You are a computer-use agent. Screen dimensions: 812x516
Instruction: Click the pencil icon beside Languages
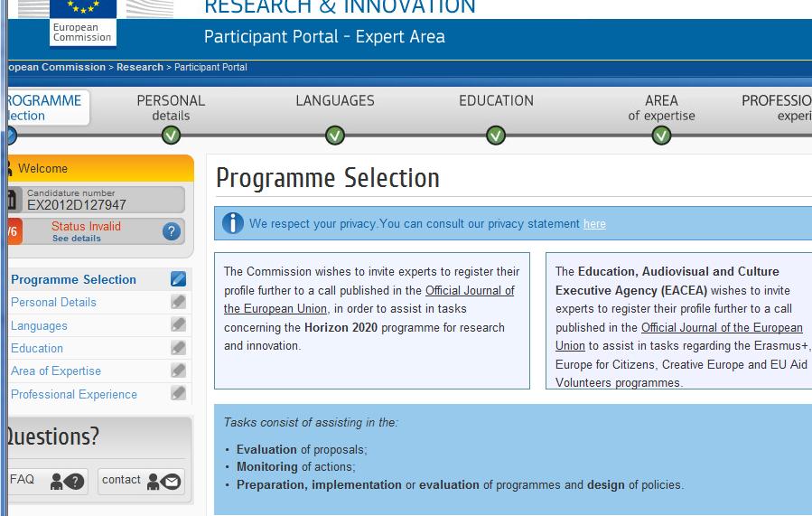click(178, 324)
